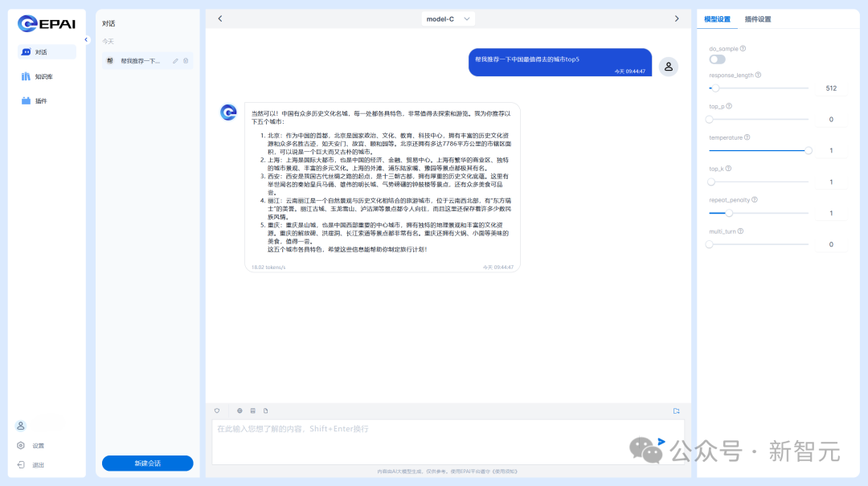
Task: Select the 帮我推荐一下... conversation
Action: click(147, 61)
